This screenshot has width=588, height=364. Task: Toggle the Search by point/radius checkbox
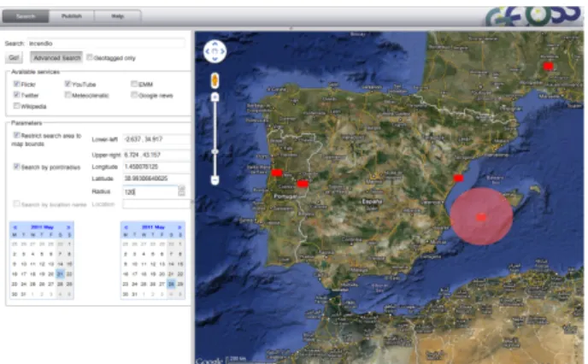[x=16, y=166]
